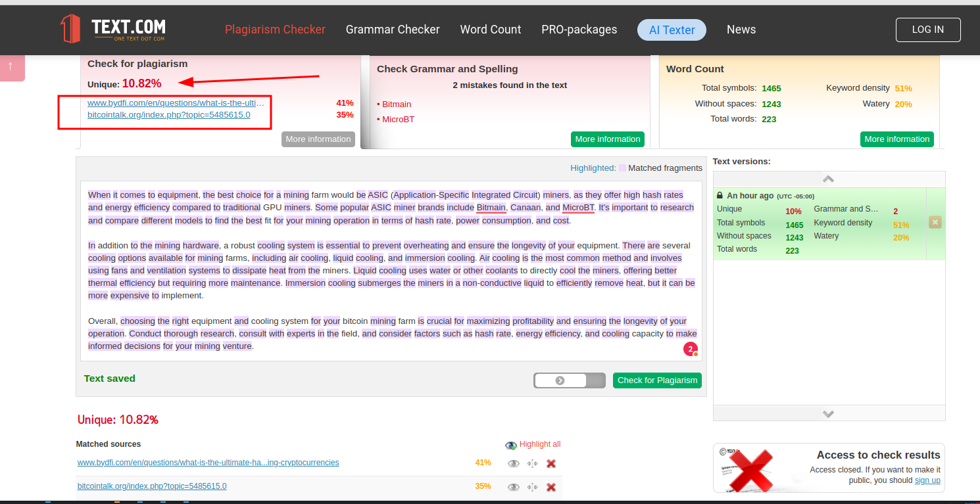Viewport: 980px width, 504px height.
Task: Click More information under Word Count
Action: (897, 139)
